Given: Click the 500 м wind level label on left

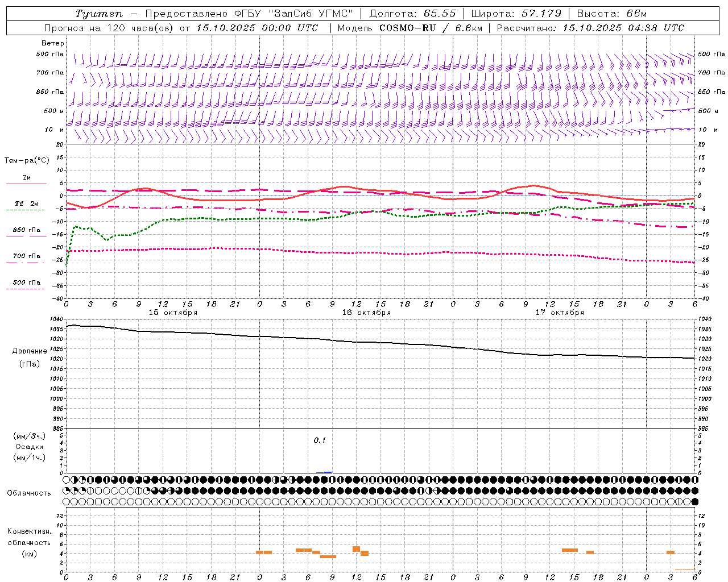Looking at the screenshot, I should [x=54, y=111].
